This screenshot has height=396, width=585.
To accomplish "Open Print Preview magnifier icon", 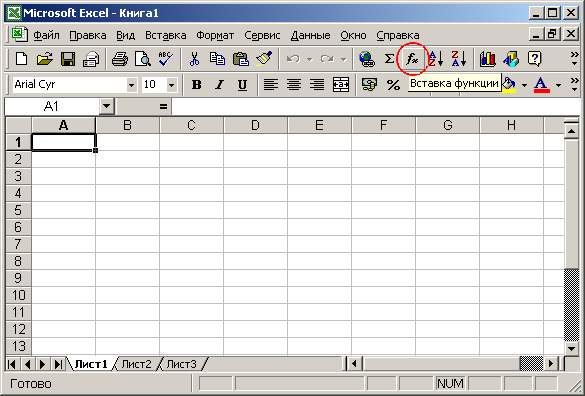I will point(143,59).
